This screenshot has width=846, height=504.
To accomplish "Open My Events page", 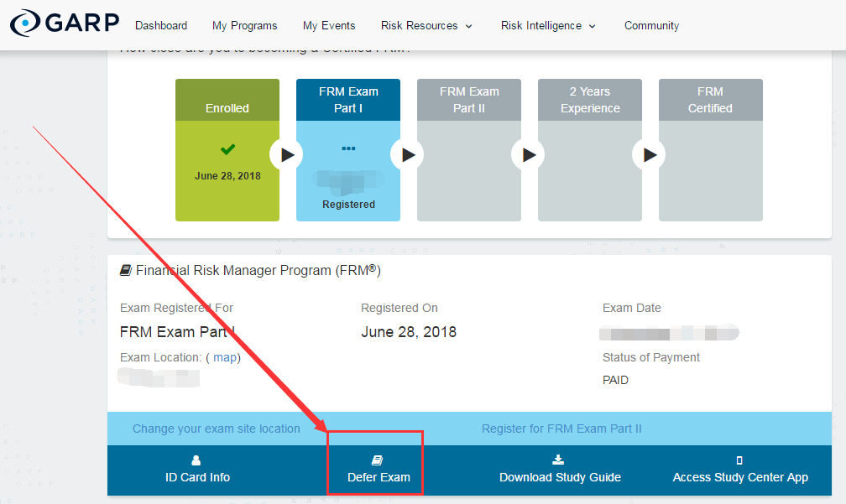I will 329,25.
